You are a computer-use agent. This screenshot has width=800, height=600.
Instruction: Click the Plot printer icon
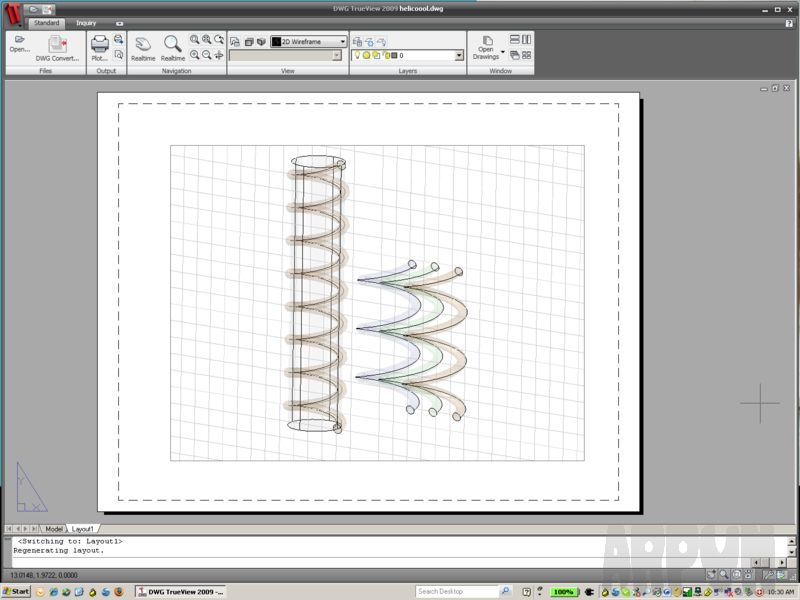click(99, 45)
